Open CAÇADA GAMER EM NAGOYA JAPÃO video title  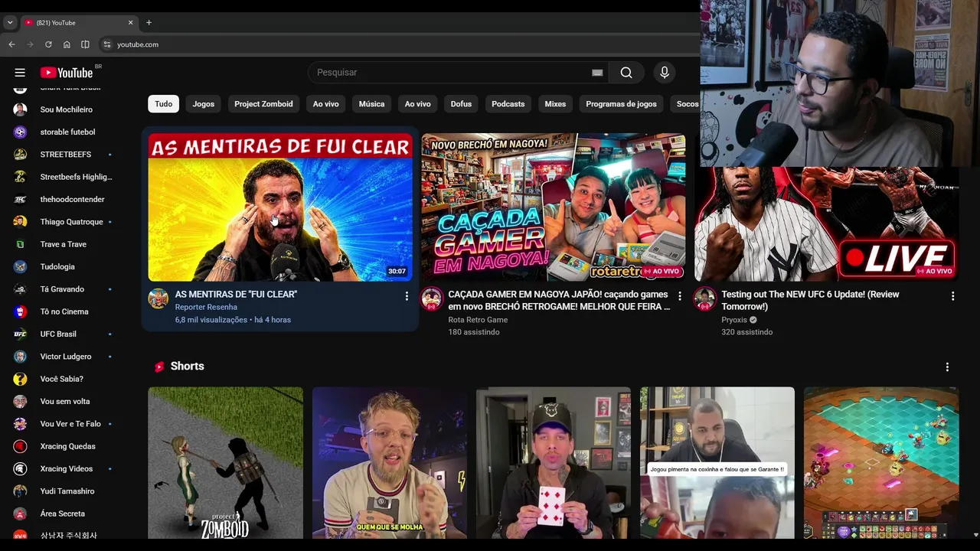tap(559, 300)
